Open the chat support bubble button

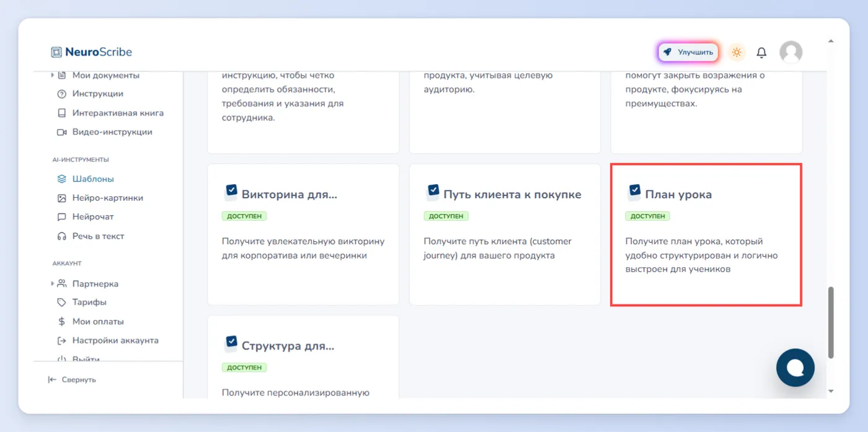coord(795,368)
